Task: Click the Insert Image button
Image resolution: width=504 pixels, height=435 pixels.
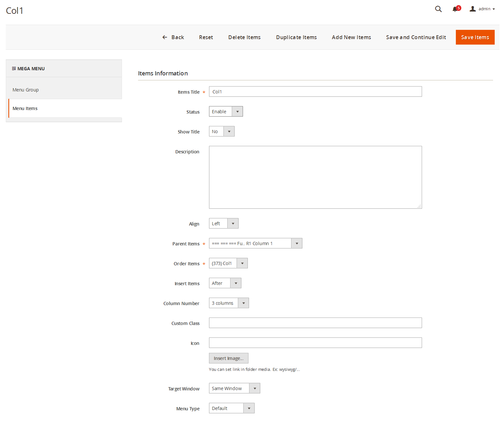Action: 229,358
